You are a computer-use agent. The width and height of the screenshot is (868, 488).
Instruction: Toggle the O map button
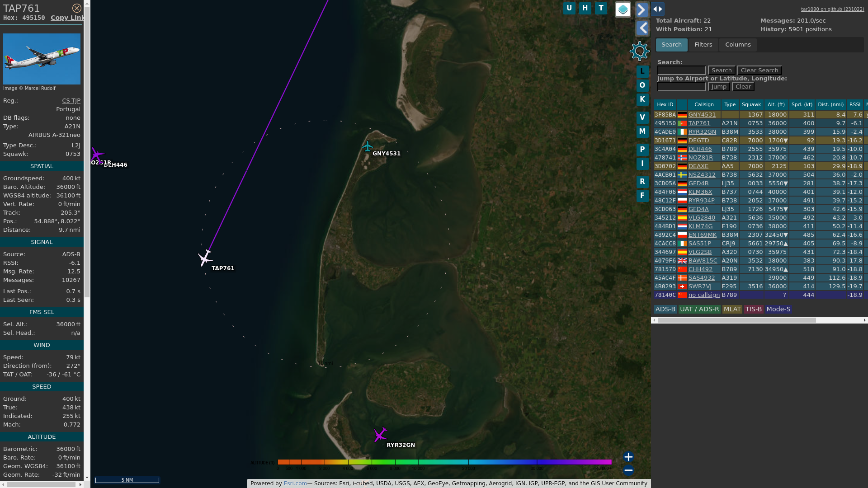(642, 85)
